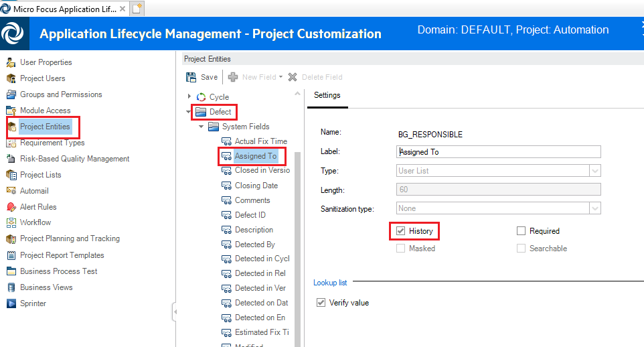The height and width of the screenshot is (347, 644).
Task: Click the Alert Rules bell icon
Action: click(x=11, y=207)
